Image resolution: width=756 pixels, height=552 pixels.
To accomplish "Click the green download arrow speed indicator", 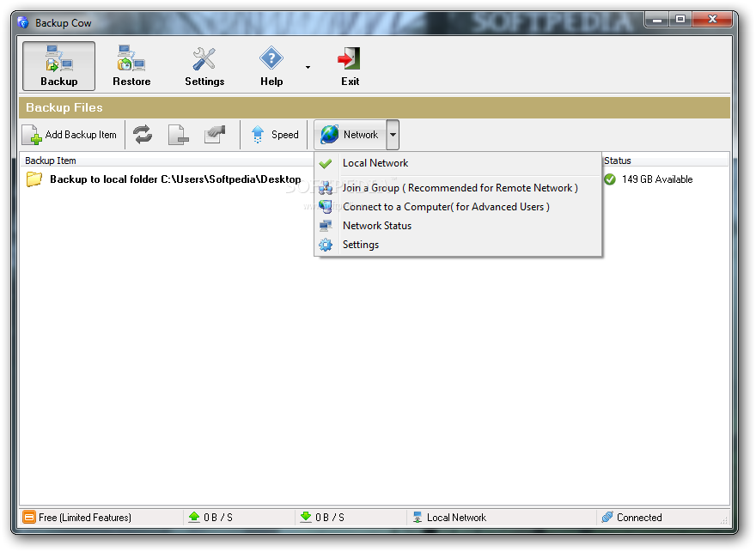I will click(306, 517).
